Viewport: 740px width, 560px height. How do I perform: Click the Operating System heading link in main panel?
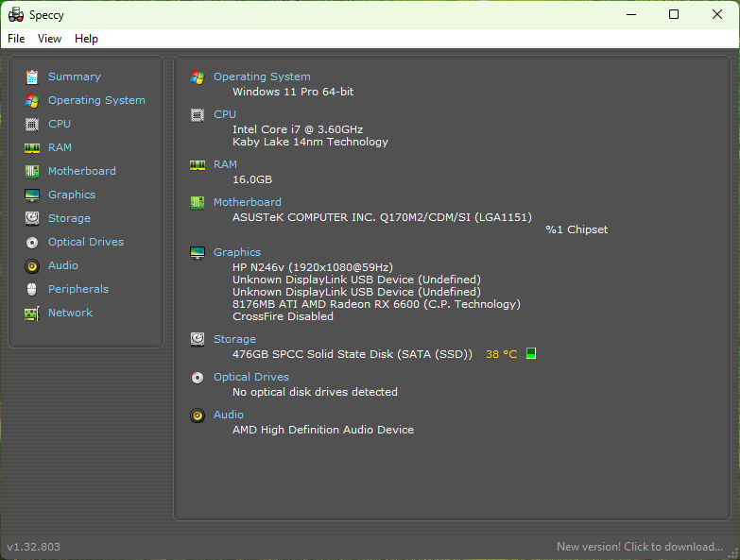(262, 76)
